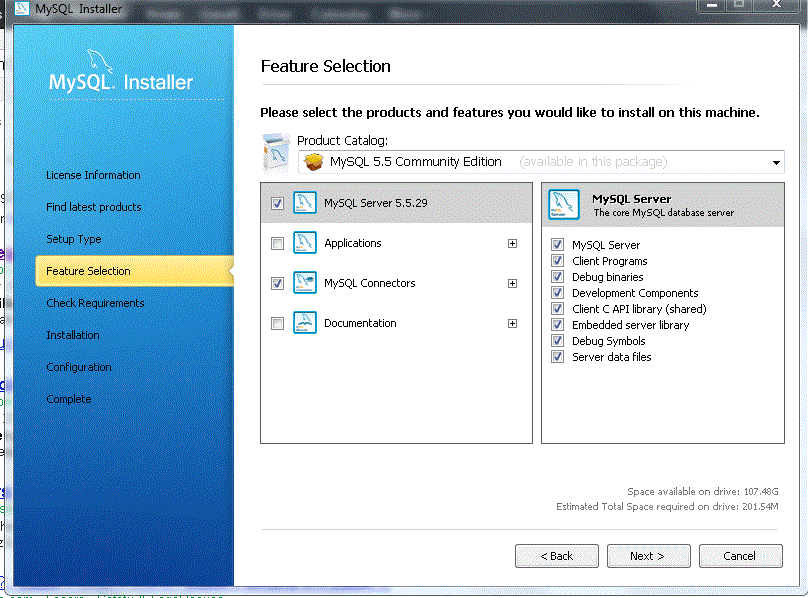
Task: Expand the MySQL Connectors feature tree
Action: coord(513,283)
